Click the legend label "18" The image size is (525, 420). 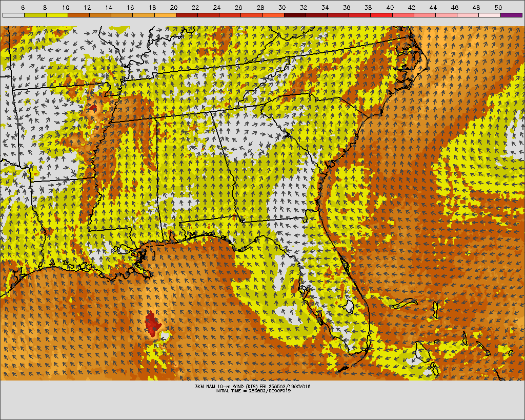pyautogui.click(x=152, y=7)
